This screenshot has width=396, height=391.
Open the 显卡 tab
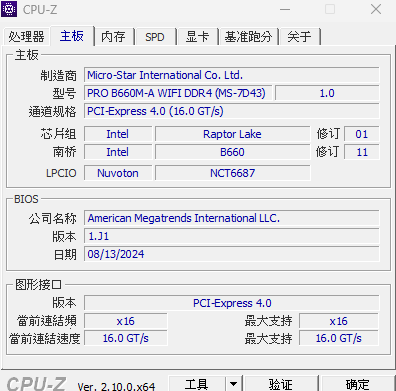point(197,37)
